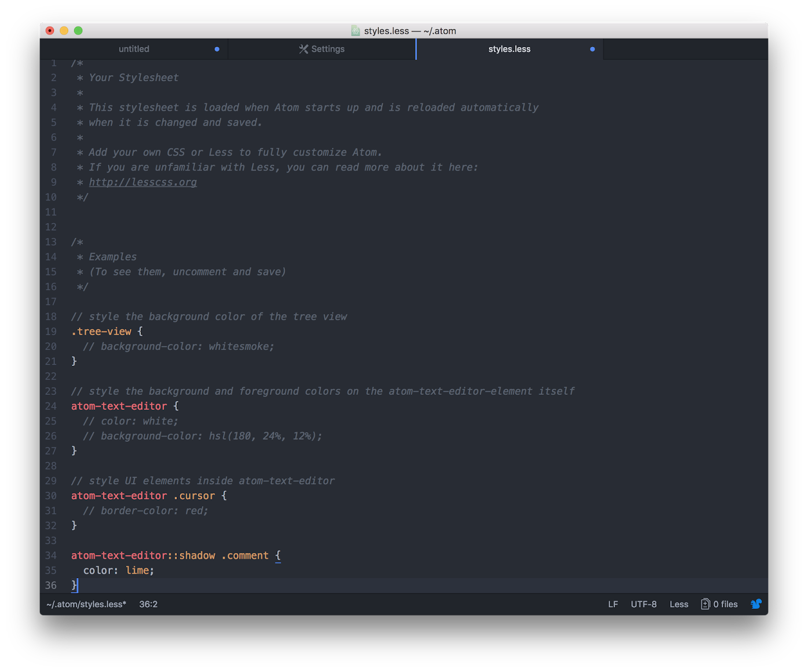Click the Atom squirrel update icon
The image size is (808, 672).
(756, 604)
